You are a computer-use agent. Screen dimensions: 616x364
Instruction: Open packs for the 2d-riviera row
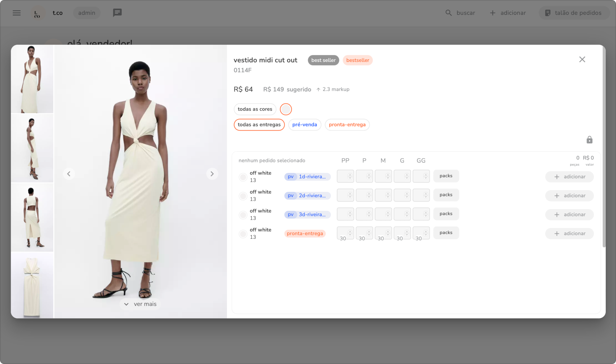pyautogui.click(x=446, y=195)
